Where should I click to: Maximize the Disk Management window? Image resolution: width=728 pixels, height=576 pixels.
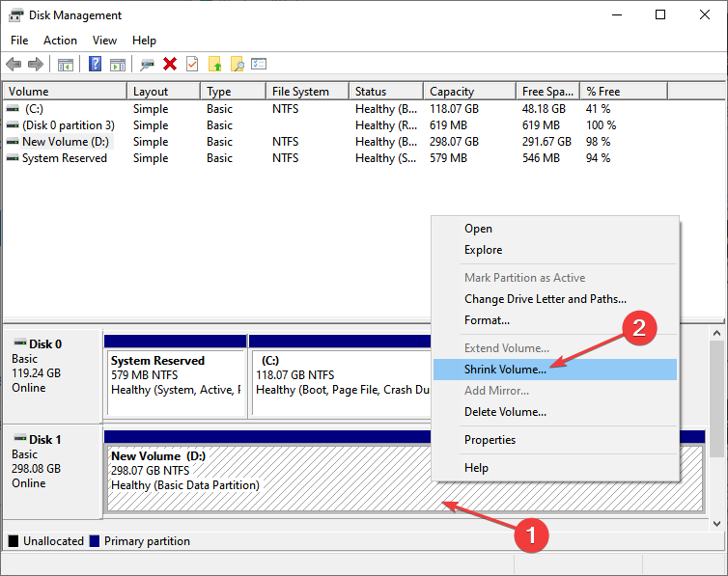(x=660, y=14)
